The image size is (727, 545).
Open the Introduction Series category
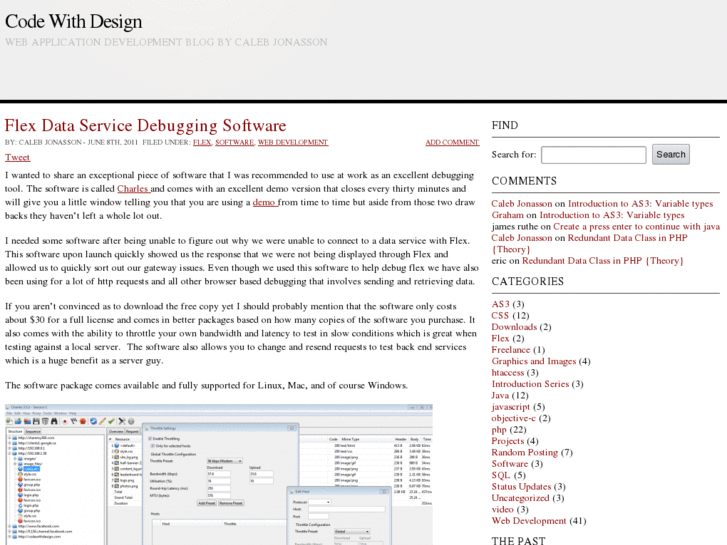(x=530, y=384)
